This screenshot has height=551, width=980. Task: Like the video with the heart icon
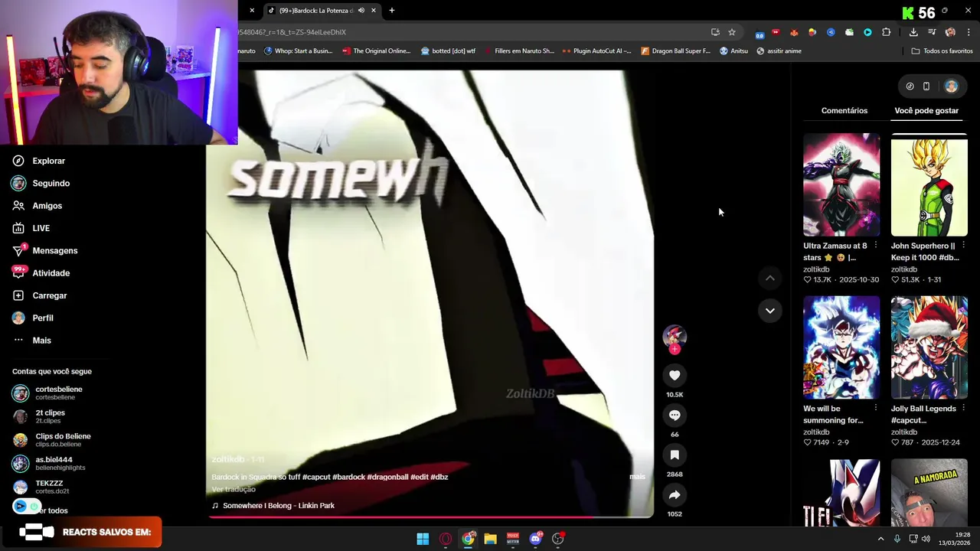point(675,375)
